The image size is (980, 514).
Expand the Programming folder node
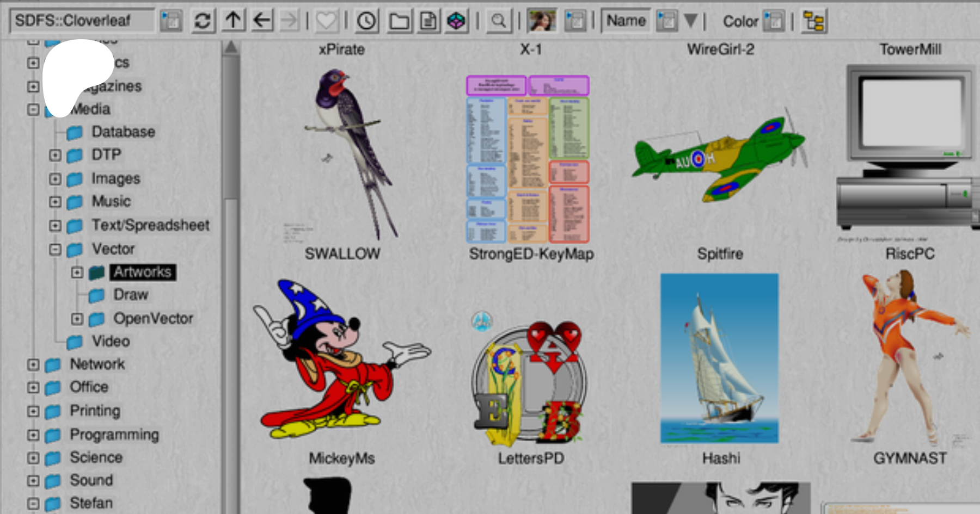pyautogui.click(x=33, y=435)
